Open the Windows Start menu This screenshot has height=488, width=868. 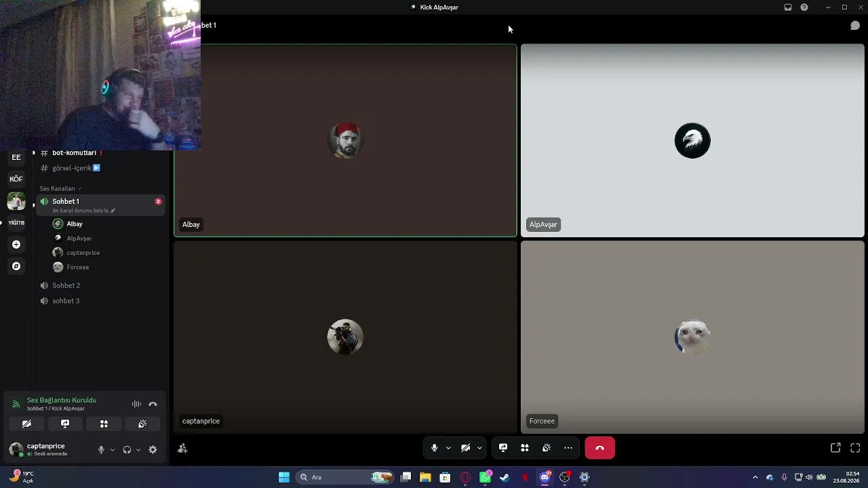click(284, 477)
